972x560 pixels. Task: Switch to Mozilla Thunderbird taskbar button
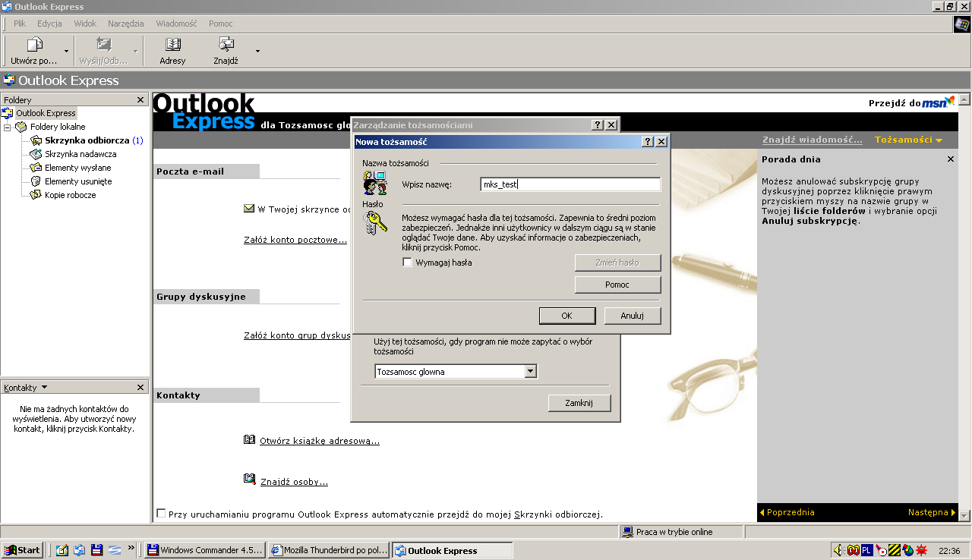coord(329,550)
